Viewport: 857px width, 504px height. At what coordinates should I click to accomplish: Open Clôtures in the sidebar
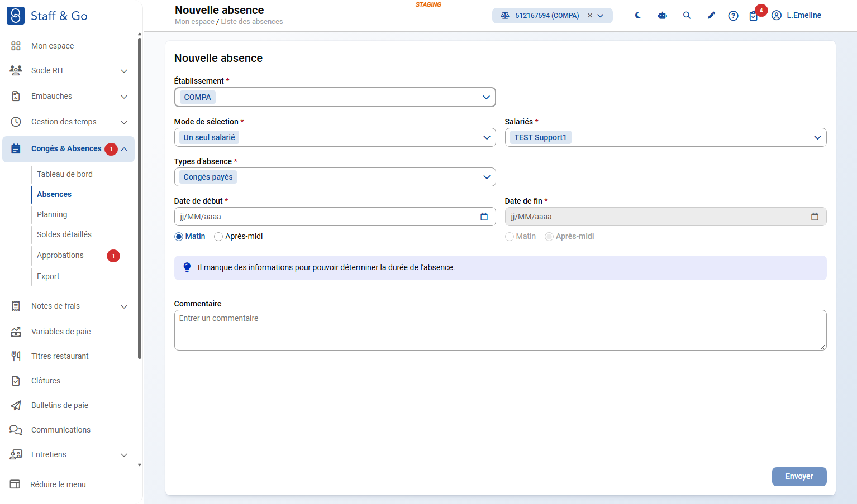(46, 381)
